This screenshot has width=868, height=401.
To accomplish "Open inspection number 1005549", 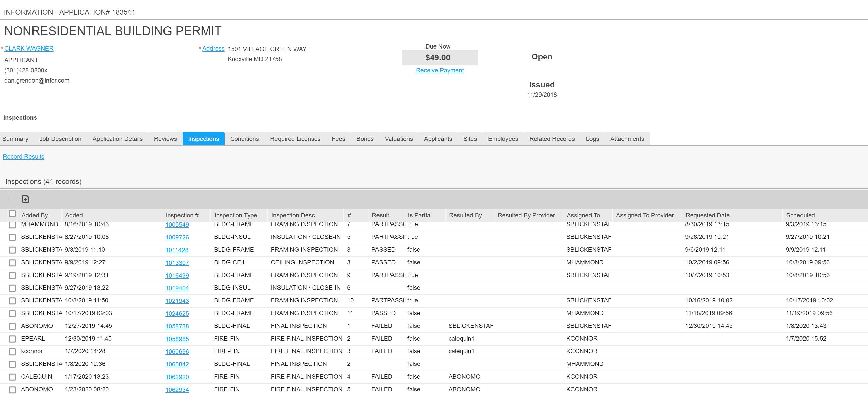I will [177, 225].
